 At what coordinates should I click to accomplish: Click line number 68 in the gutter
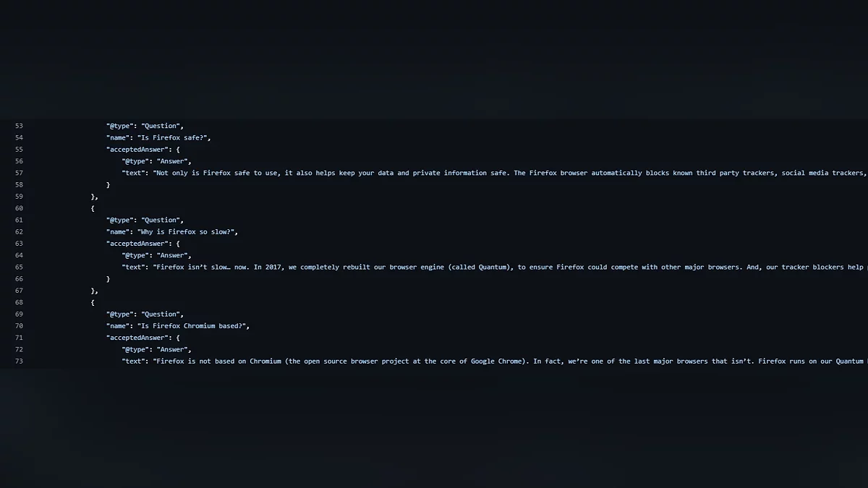pos(19,302)
